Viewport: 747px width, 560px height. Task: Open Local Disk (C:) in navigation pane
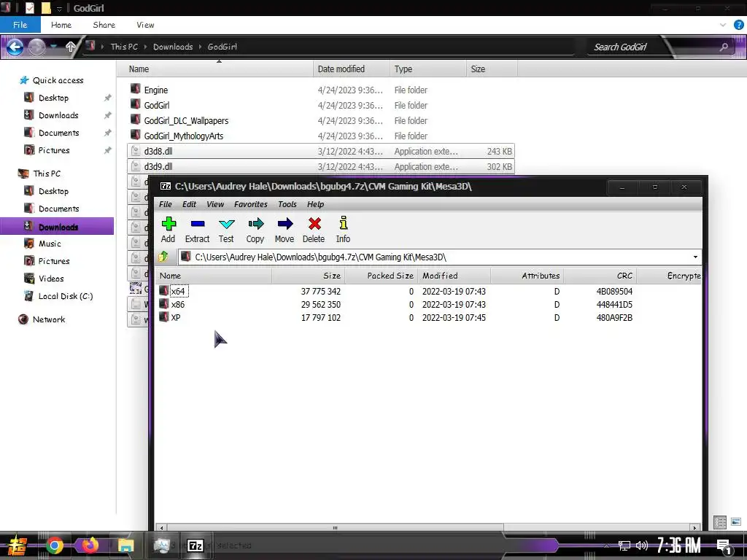(x=66, y=296)
